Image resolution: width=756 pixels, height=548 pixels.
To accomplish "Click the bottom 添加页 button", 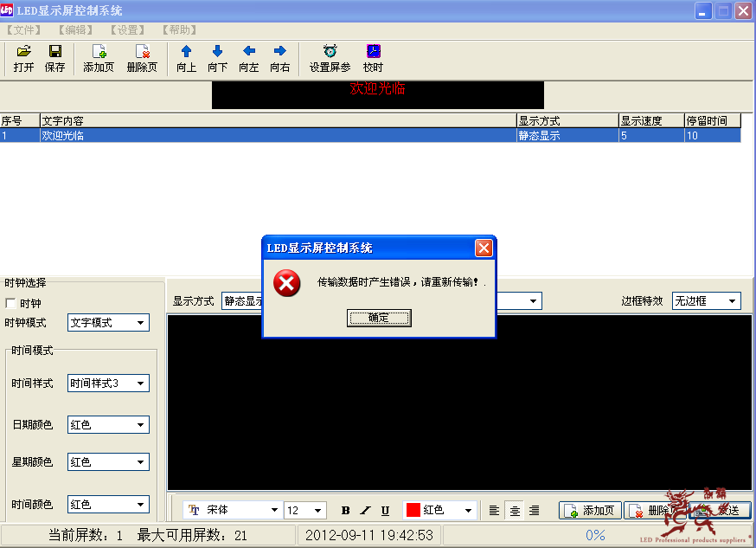I will pyautogui.click(x=590, y=511).
